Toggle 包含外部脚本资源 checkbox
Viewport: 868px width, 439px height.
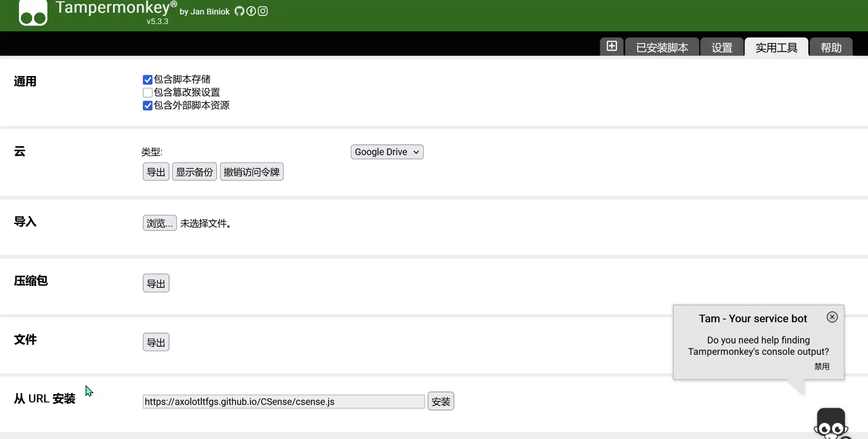tap(147, 105)
